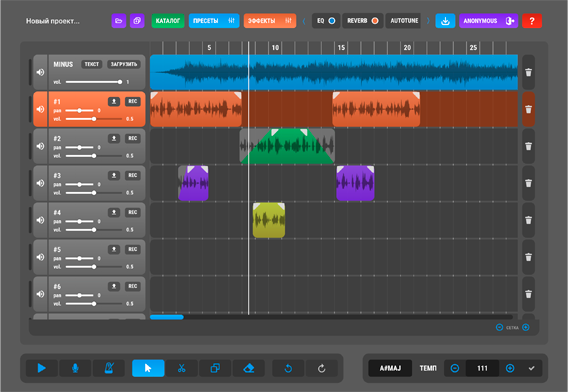The height and width of the screenshot is (392, 568).
Task: Select the green clip on track #2
Action: 287,146
